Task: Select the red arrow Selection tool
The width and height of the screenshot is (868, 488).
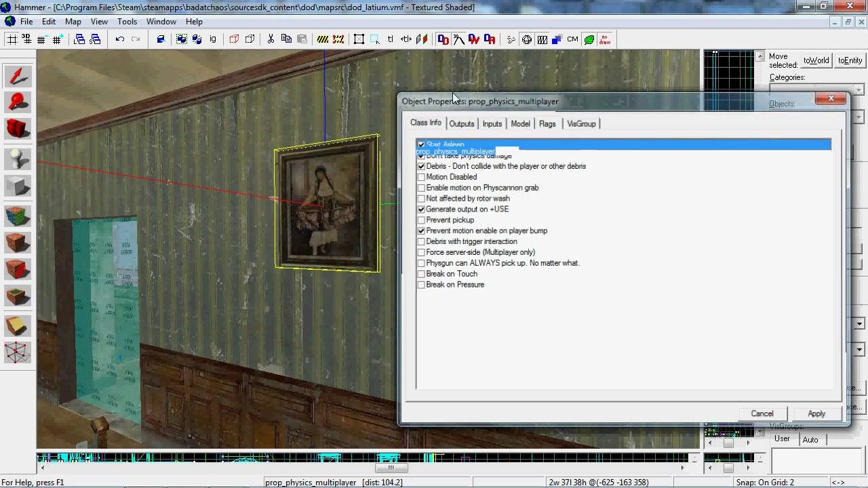Action: [x=18, y=76]
